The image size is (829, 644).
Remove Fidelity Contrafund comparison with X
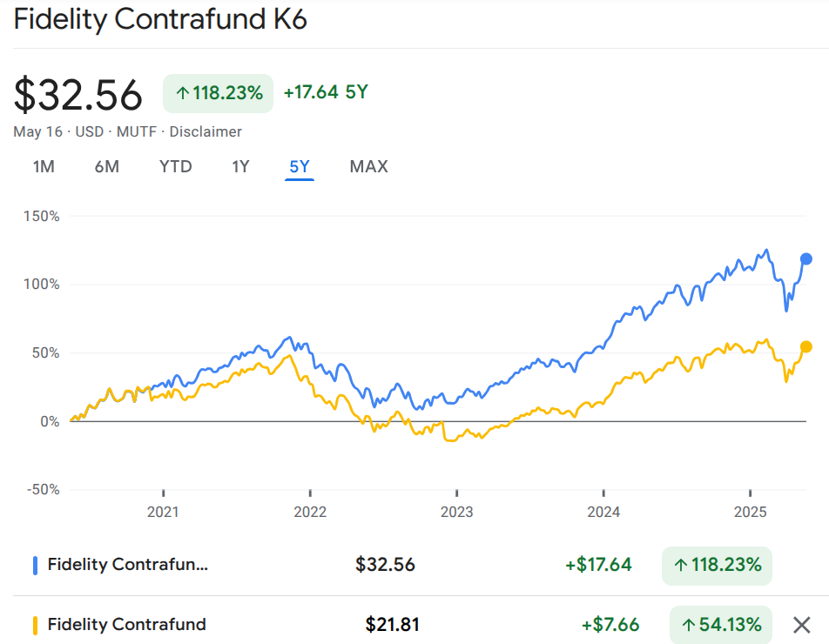click(x=802, y=625)
